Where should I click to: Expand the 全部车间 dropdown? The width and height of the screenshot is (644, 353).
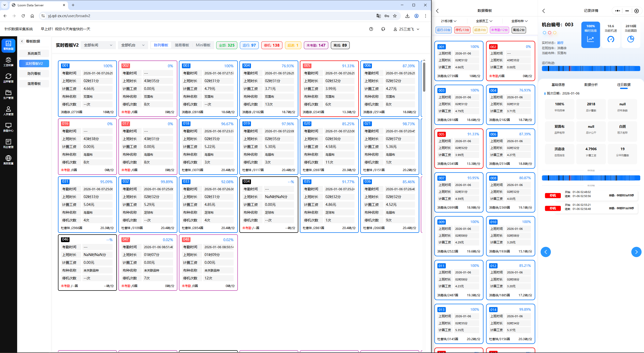pos(98,45)
